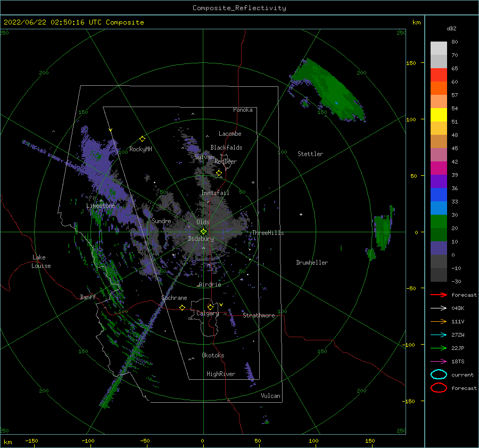Click the Limestone label
Image resolution: width=479 pixels, height=448 pixels.
point(101,206)
